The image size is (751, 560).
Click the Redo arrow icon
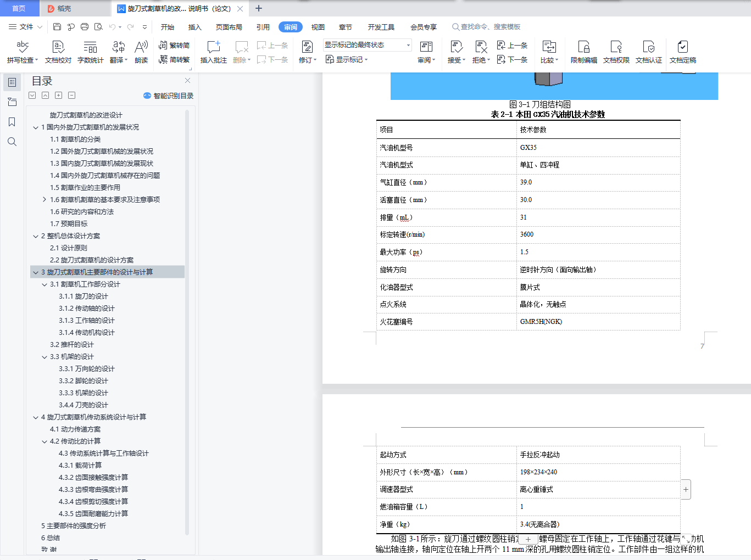tap(130, 27)
